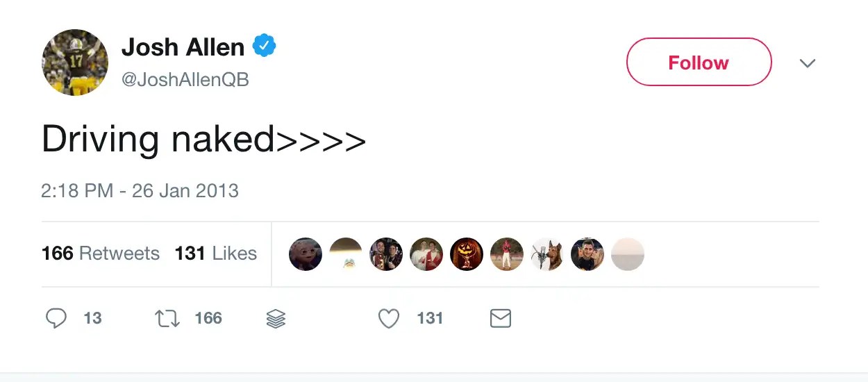
Task: Click the 13 replies count
Action: [x=92, y=319]
